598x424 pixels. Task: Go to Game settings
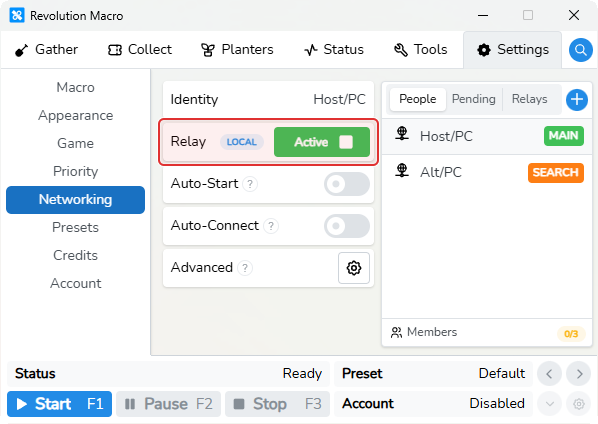pyautogui.click(x=76, y=143)
